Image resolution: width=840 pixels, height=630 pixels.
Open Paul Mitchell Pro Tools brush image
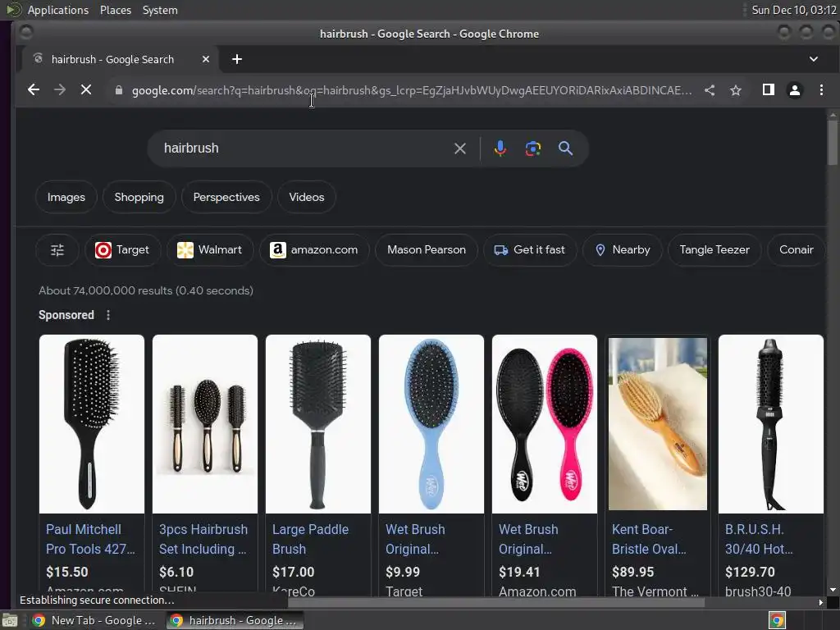click(x=92, y=424)
